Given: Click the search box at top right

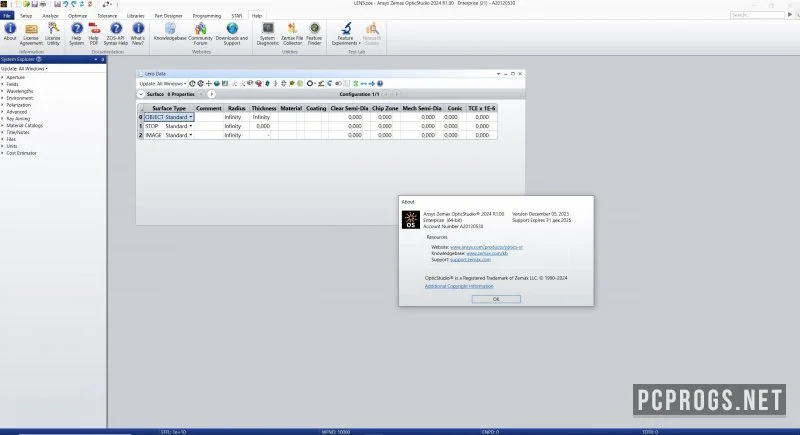Looking at the screenshot, I should pyautogui.click(x=757, y=15).
